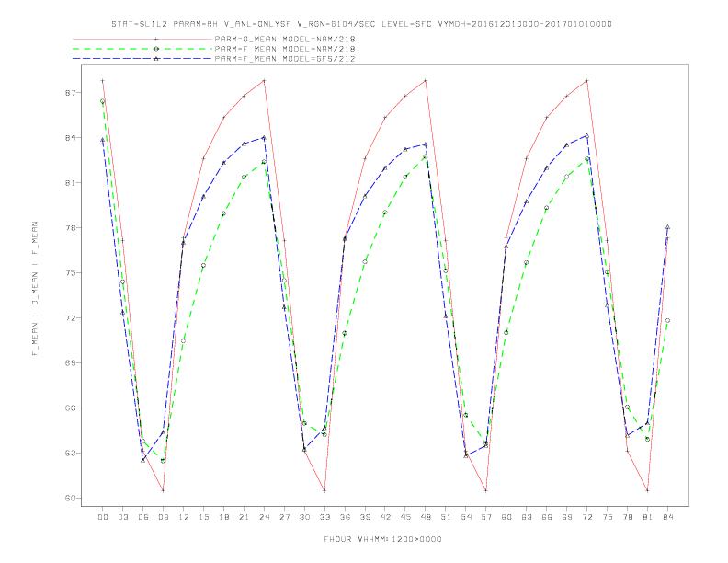Click y-axis tick value 81
The height and width of the screenshot is (563, 728).
70,183
